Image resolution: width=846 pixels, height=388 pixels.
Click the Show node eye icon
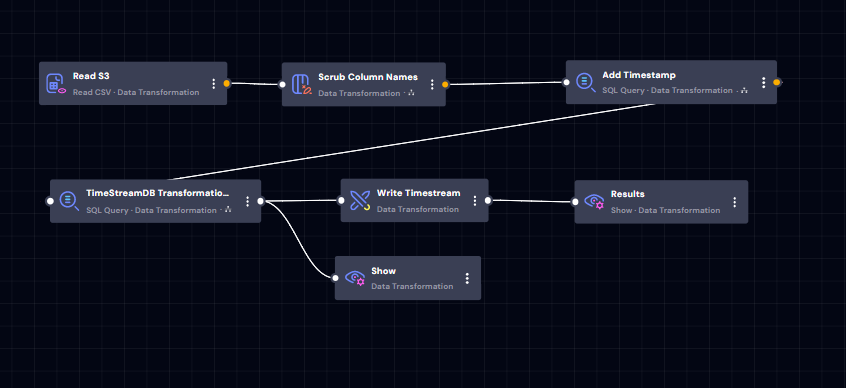354,278
